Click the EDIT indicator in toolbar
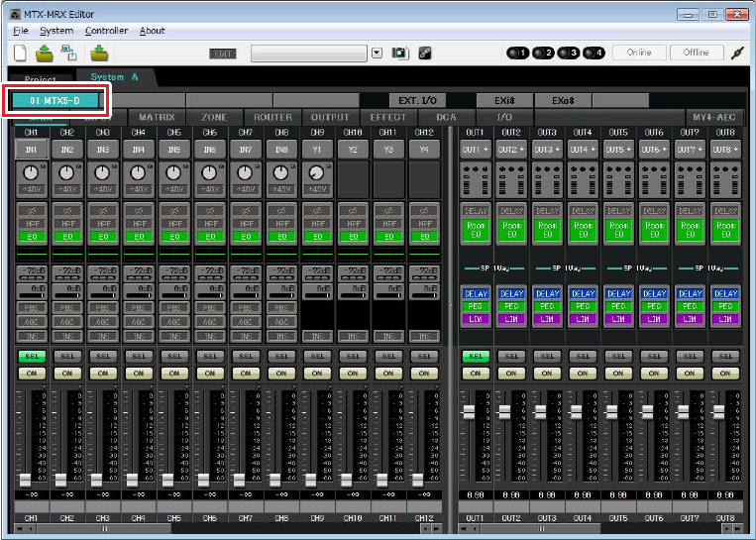The width and height of the screenshot is (756, 540). click(223, 54)
